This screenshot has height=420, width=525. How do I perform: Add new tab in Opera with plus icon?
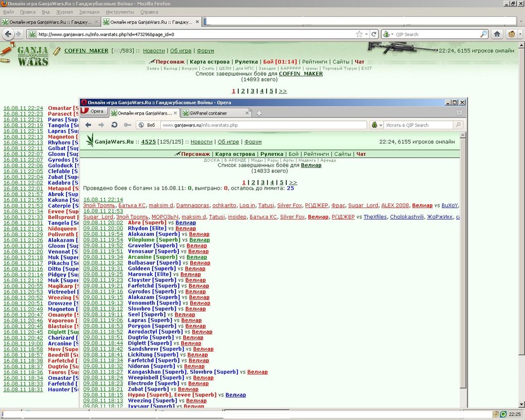[x=259, y=113]
